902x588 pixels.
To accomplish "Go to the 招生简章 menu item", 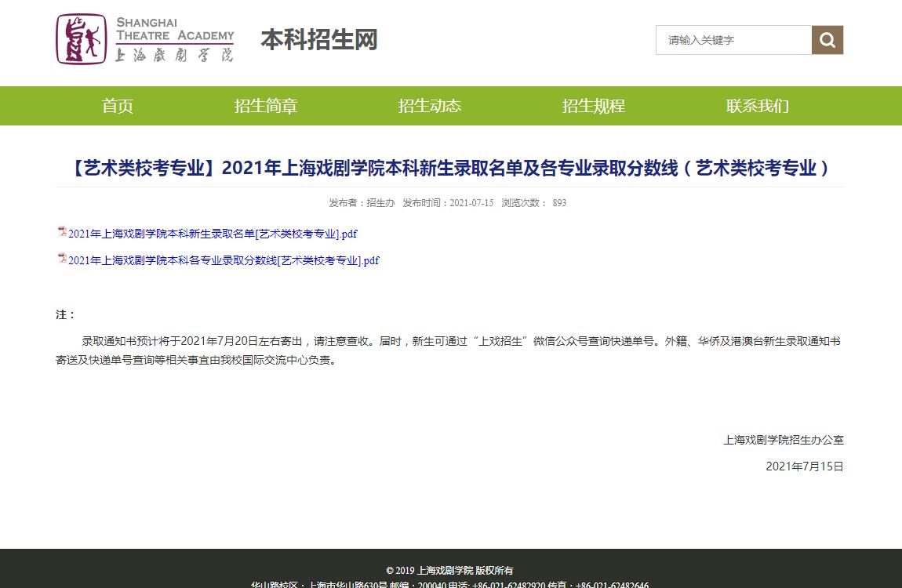I will click(x=266, y=106).
